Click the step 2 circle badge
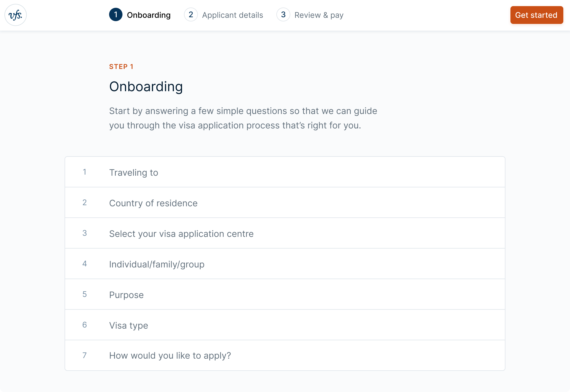 click(191, 15)
